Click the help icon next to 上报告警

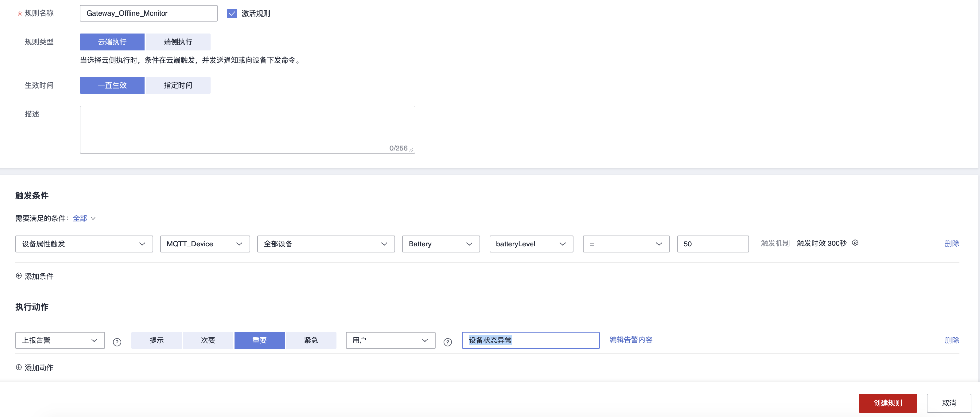[x=117, y=342]
